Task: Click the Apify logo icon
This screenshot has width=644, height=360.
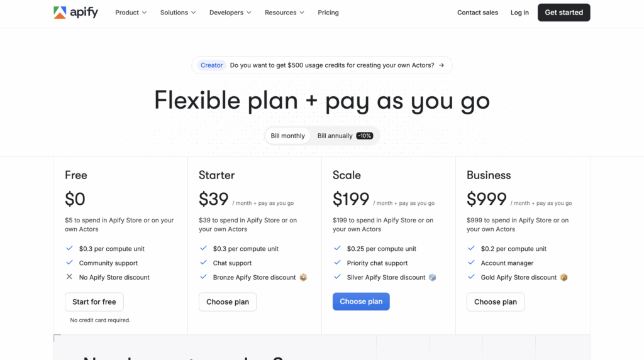Action: [x=60, y=13]
